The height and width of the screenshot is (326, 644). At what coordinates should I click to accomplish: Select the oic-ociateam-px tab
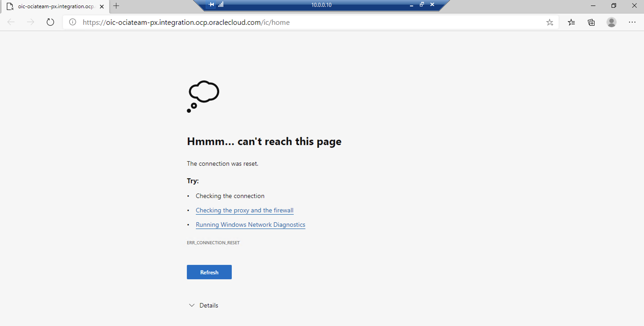pos(55,7)
